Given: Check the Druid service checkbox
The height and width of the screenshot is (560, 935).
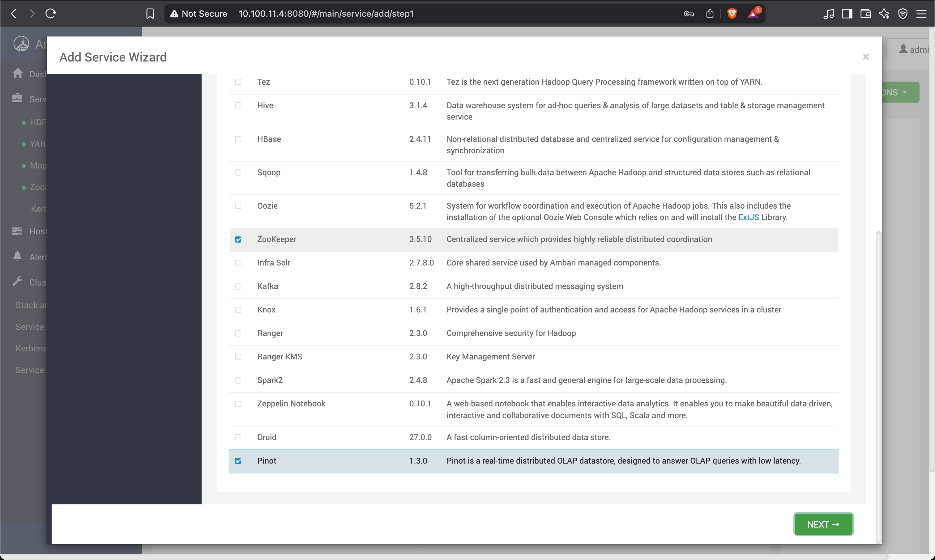Looking at the screenshot, I should pyautogui.click(x=238, y=437).
